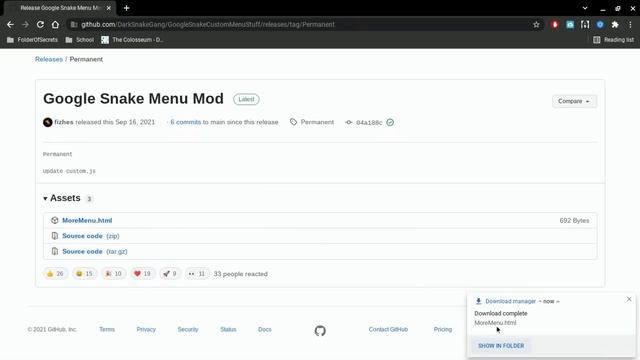Toggle the rocket reaction
640x360 pixels.
170,273
